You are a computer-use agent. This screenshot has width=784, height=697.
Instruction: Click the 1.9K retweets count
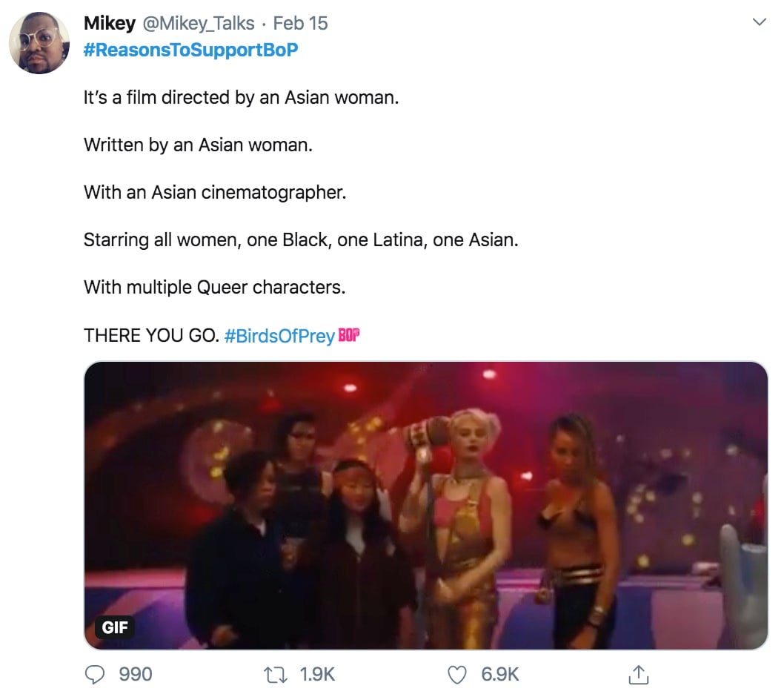pyautogui.click(x=317, y=675)
